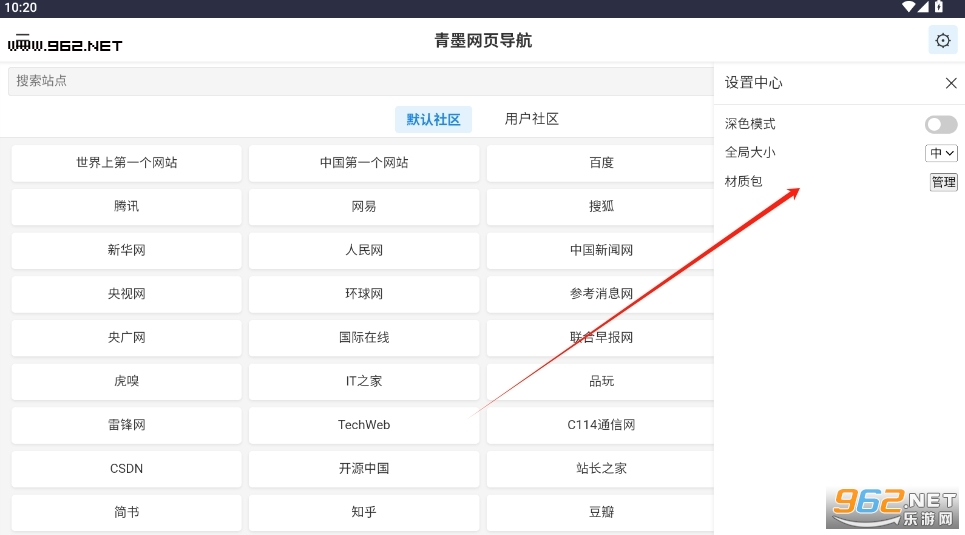Screen dimensions: 965x535
Task: Click 管理 button for 材质包
Action: (943, 182)
